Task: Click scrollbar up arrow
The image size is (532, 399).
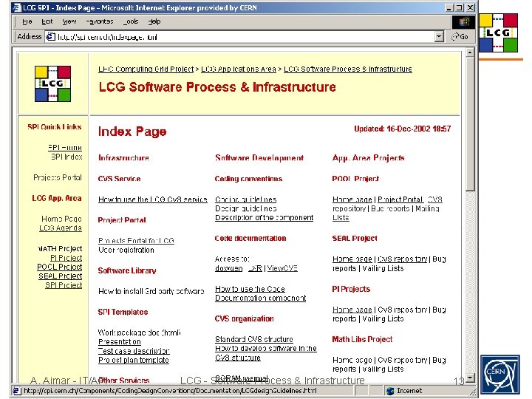Action: click(470, 52)
